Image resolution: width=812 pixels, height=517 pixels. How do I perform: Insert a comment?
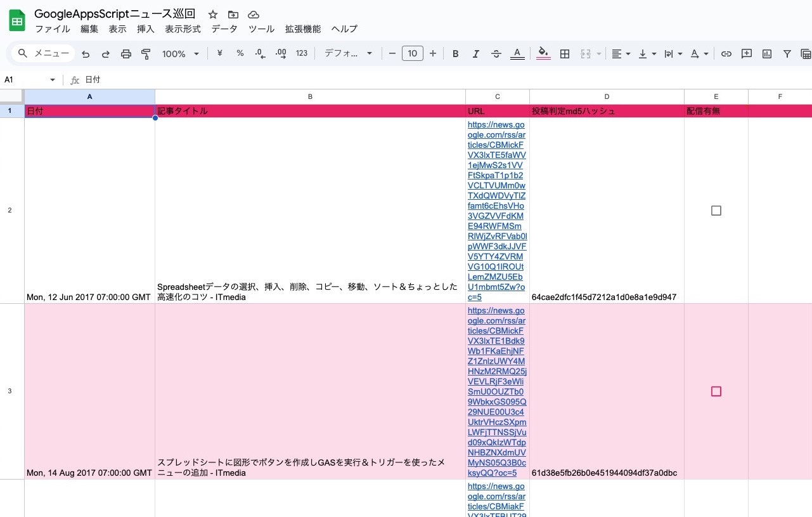747,53
